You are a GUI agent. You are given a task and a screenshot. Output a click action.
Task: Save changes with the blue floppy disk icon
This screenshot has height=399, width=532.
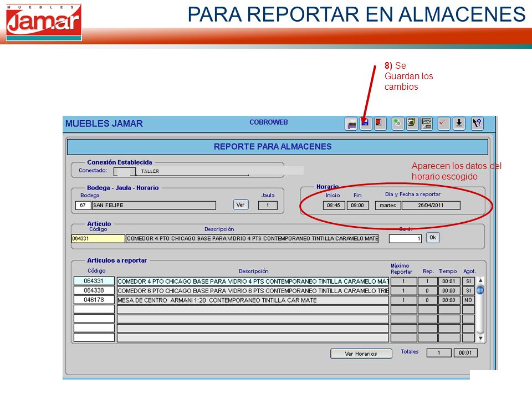click(366, 124)
